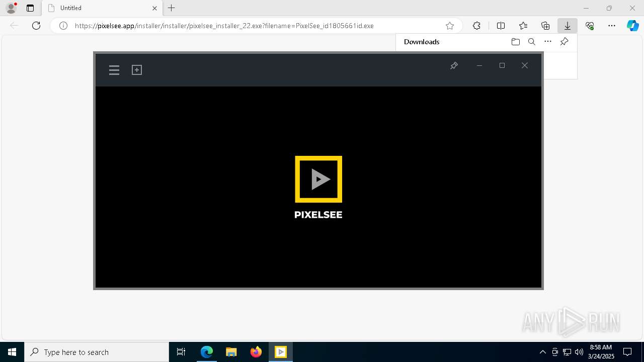The height and width of the screenshot is (362, 644).
Task: Open Edge Favorites list
Action: tap(523, 26)
